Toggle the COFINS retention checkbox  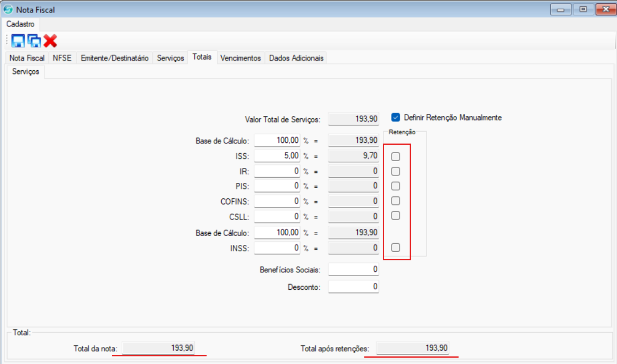396,201
